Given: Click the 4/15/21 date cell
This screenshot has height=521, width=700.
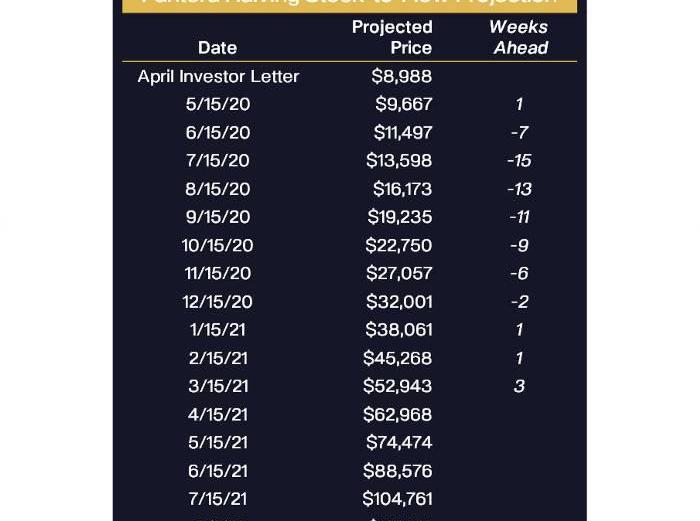Looking at the screenshot, I should [218, 414].
